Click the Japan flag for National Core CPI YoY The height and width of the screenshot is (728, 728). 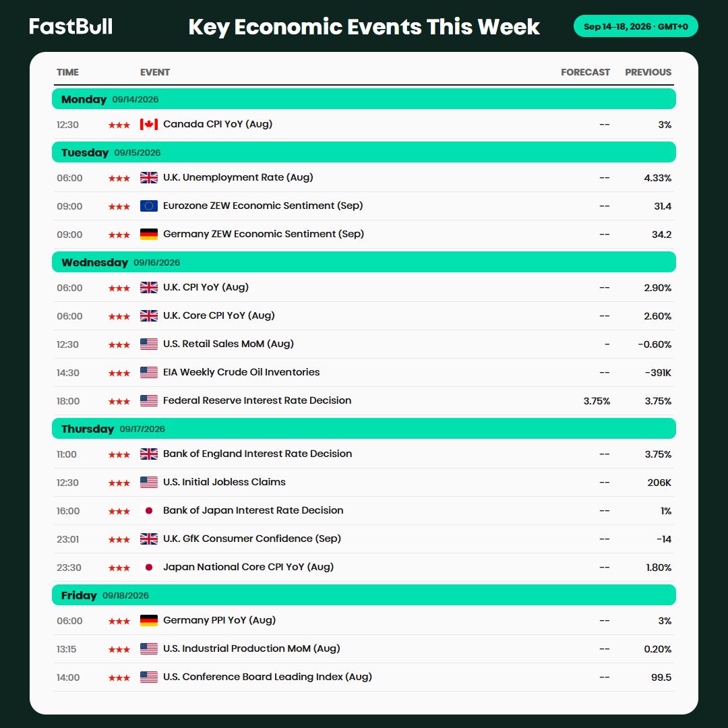point(148,568)
